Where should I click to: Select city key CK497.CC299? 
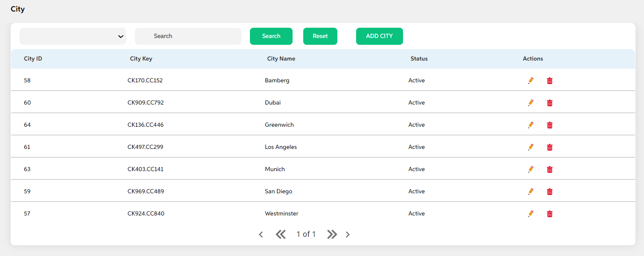pos(145,147)
